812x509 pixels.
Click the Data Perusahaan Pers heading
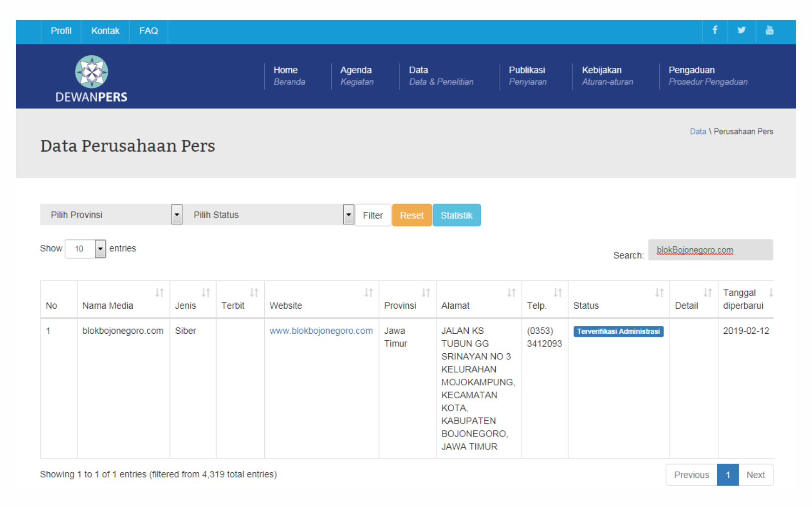coord(128,146)
